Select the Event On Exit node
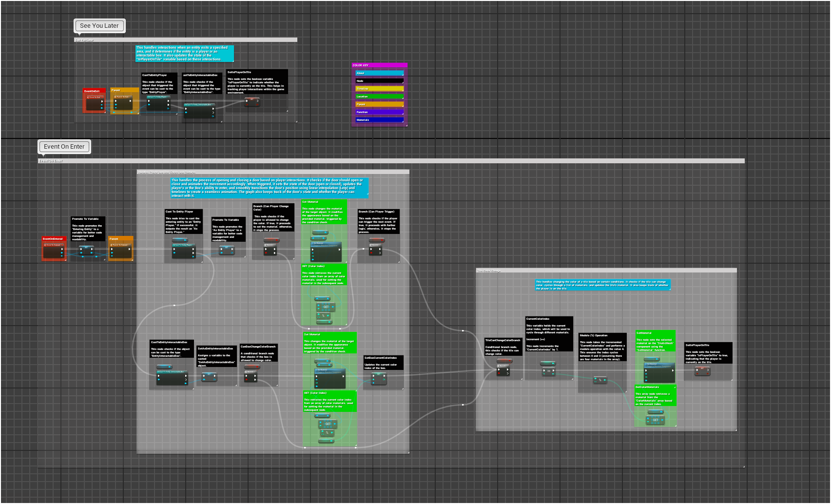This screenshot has width=831, height=504. pyautogui.click(x=95, y=103)
